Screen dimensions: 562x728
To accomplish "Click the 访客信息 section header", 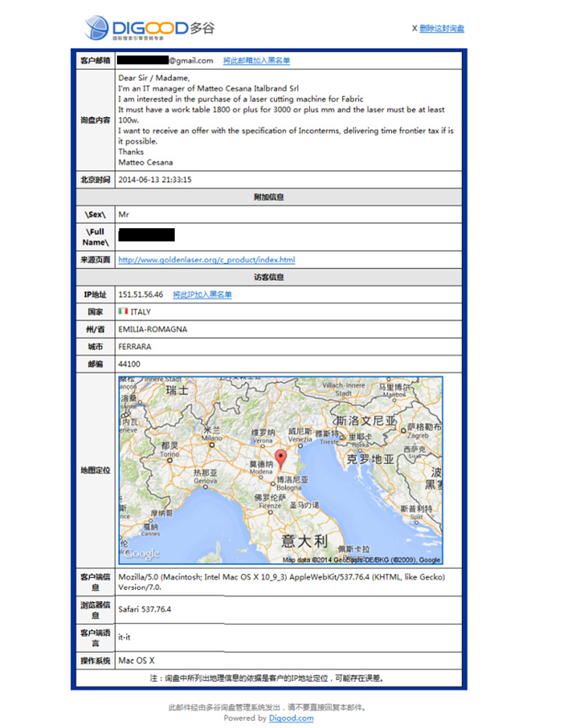I will (x=269, y=277).
